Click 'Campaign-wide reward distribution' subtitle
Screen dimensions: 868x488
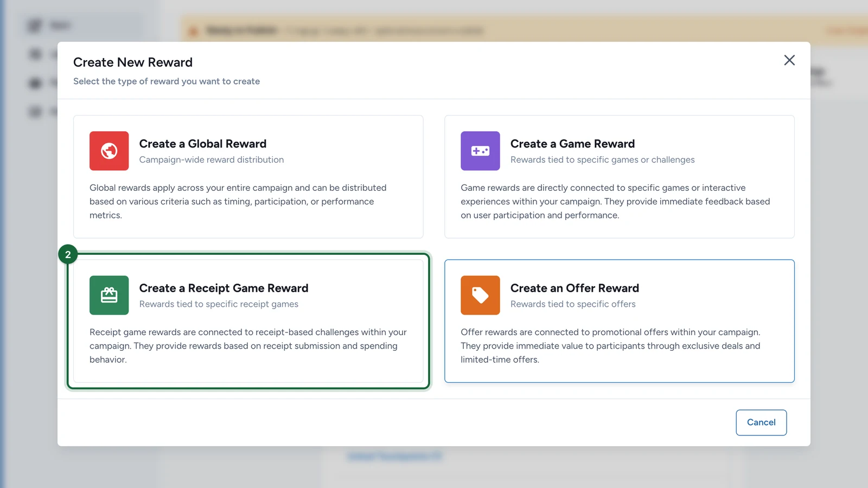(212, 160)
